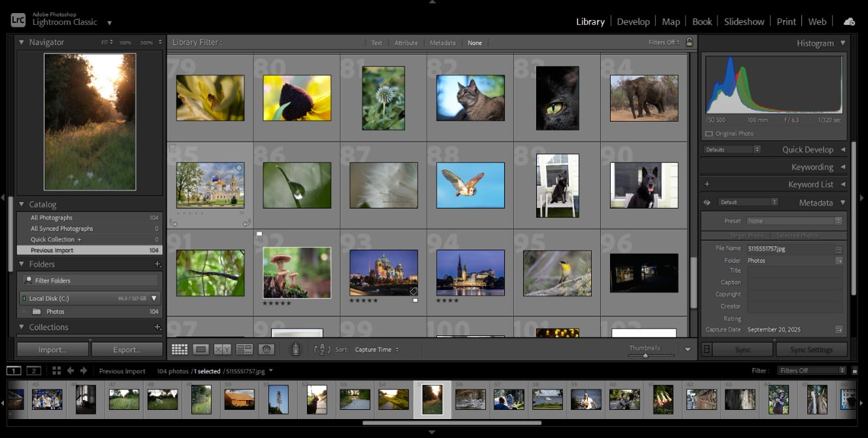Click the Import button
The image size is (868, 438).
pyautogui.click(x=52, y=350)
